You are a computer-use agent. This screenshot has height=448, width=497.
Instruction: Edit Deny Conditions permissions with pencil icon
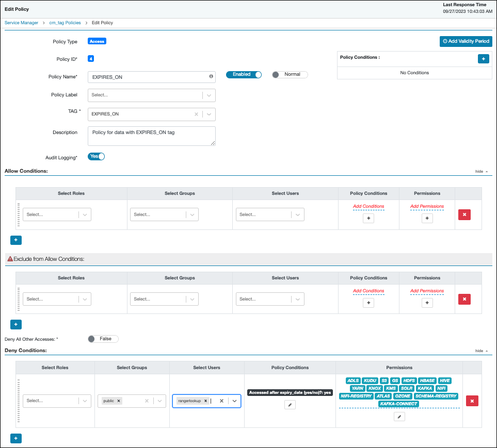[399, 417]
